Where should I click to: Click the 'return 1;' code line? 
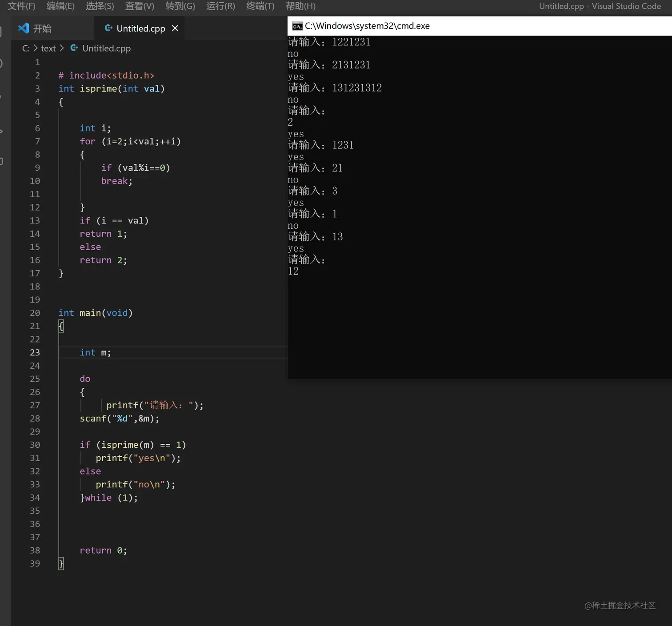[x=104, y=234]
